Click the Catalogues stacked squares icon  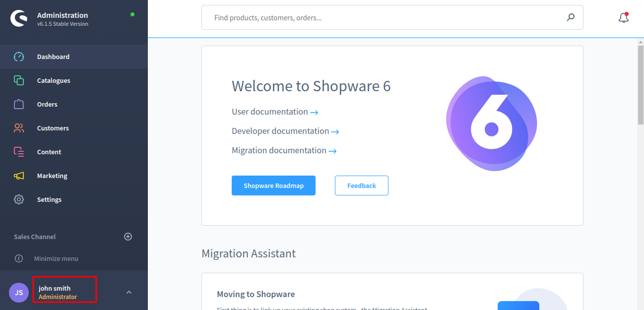(19, 80)
